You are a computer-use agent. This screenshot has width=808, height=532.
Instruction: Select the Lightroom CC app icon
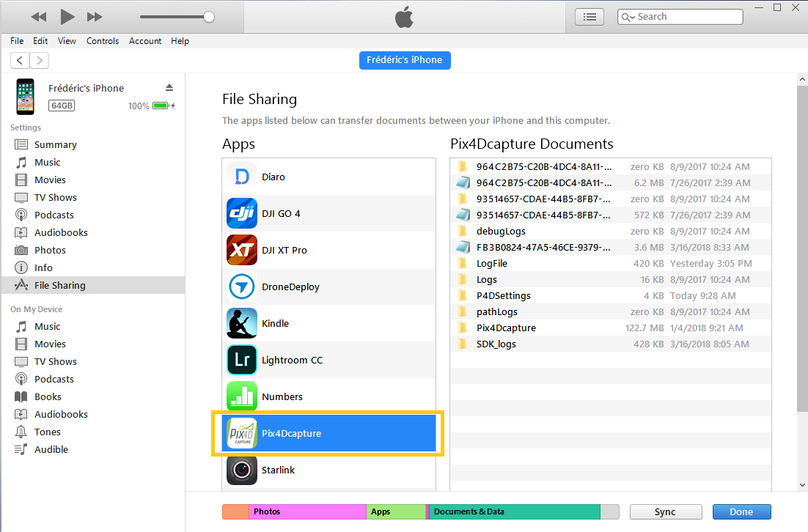pos(242,360)
